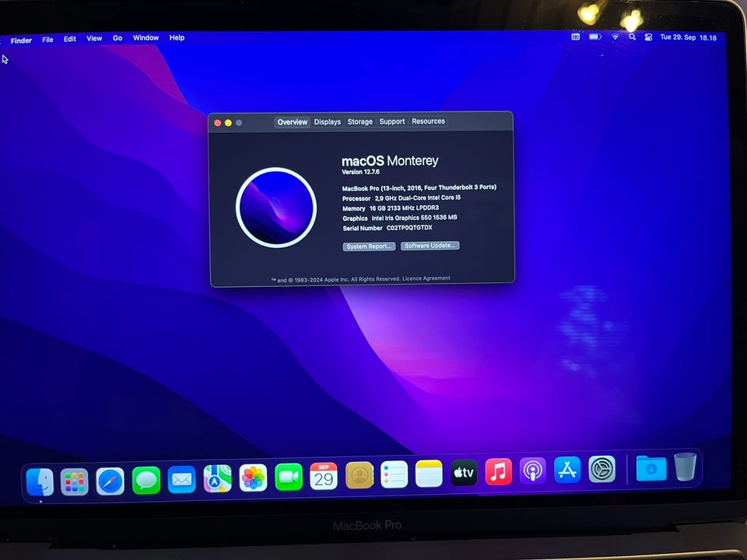Open the Apple TV app in the Dock
This screenshot has width=747, height=560.
click(464, 472)
